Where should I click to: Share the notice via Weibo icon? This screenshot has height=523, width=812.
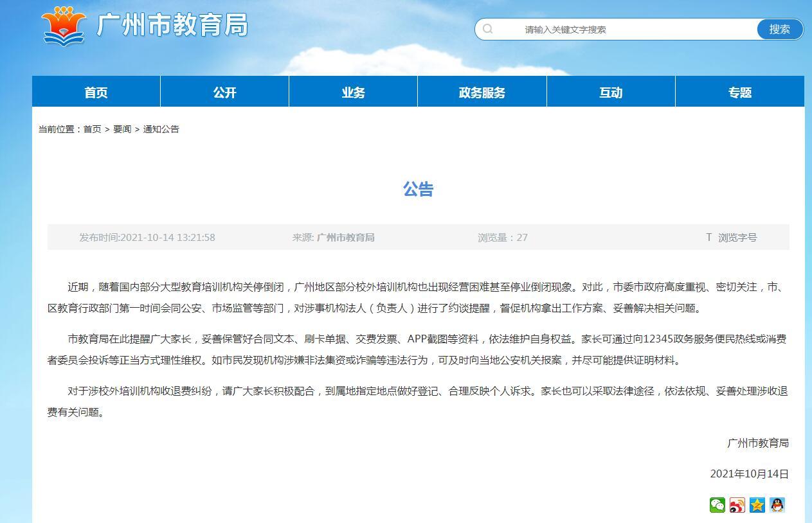tap(737, 505)
